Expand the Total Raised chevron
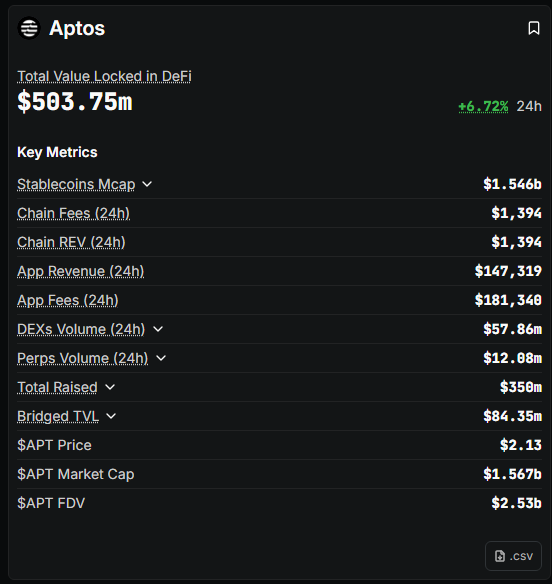Screen dimensions: 552x584 [110, 387]
